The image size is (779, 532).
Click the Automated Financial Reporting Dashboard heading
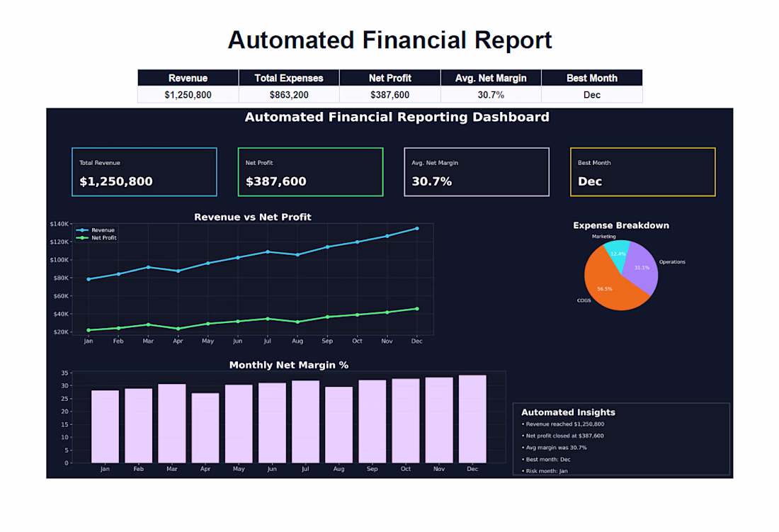[x=397, y=117]
